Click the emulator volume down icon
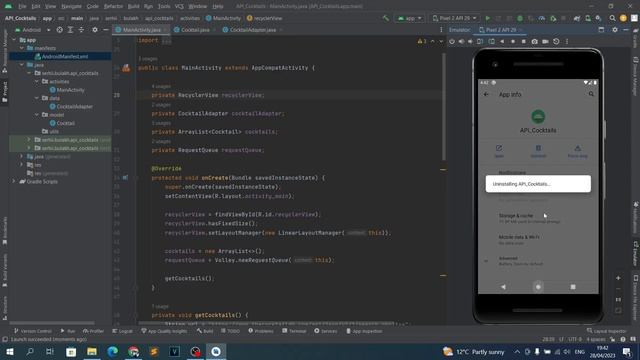Viewport: 640px width, 360px height. tap(470, 42)
